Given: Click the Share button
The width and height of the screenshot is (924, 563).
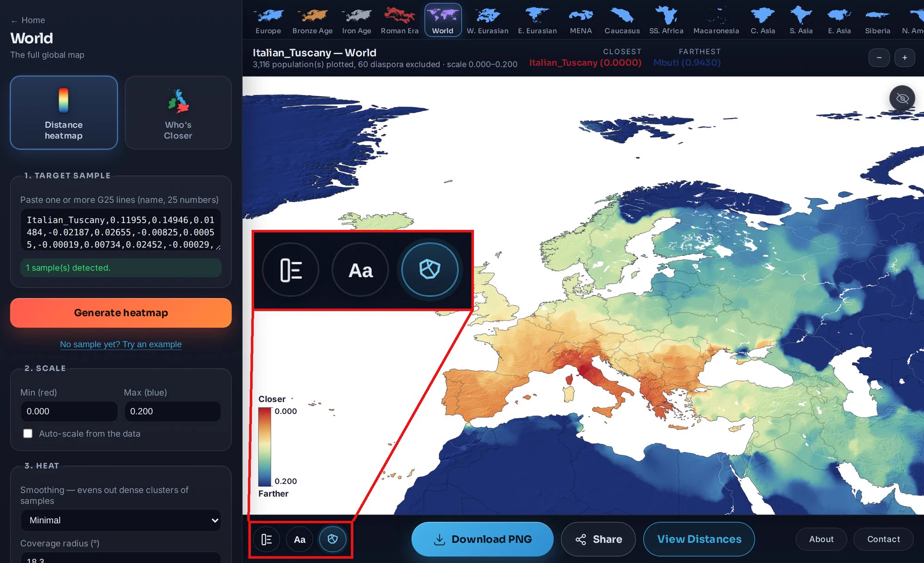Looking at the screenshot, I should click(x=598, y=539).
